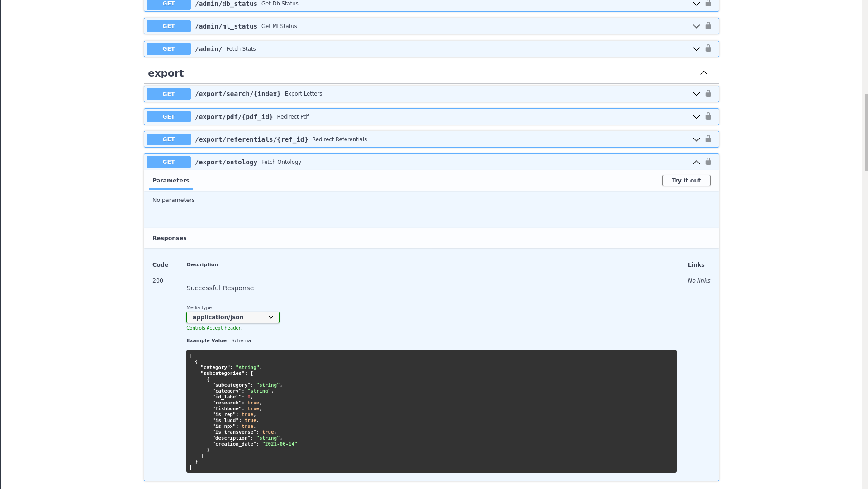Click the "creation_date" line in example

[x=255, y=444]
